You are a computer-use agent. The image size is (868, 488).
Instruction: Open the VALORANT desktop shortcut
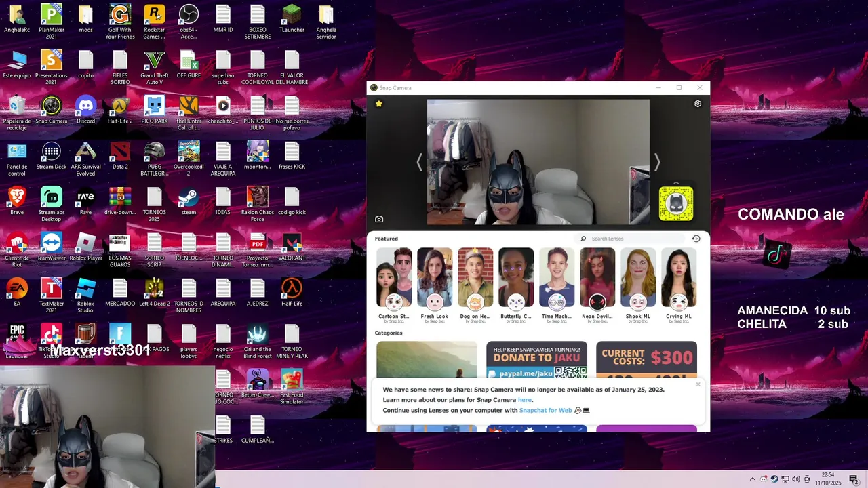292,247
